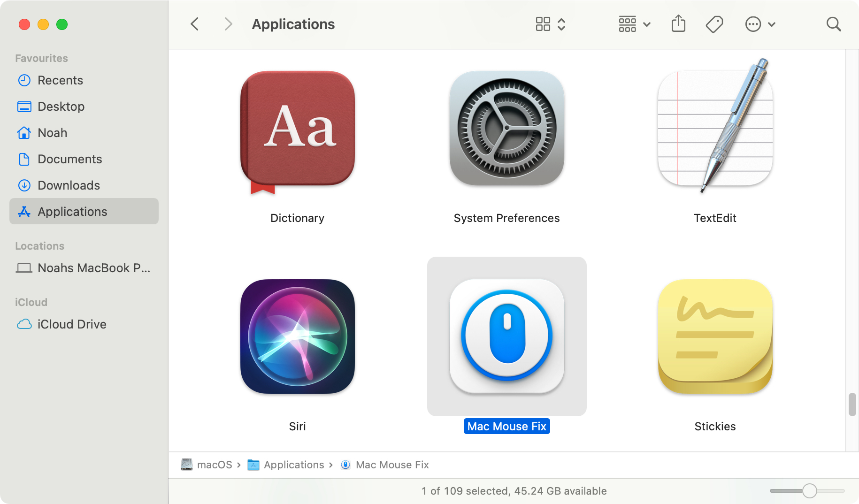Select Applications in the sidebar
Image resolution: width=859 pixels, height=504 pixels.
[84, 212]
